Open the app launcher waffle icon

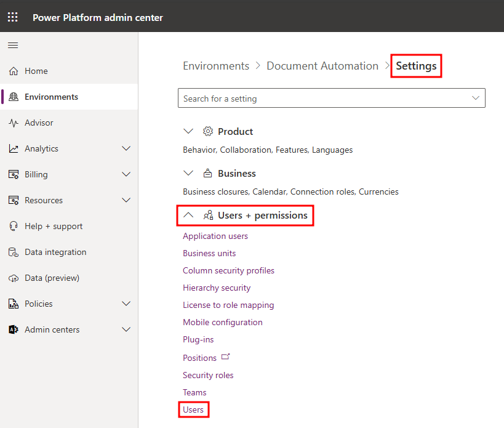tap(13, 17)
